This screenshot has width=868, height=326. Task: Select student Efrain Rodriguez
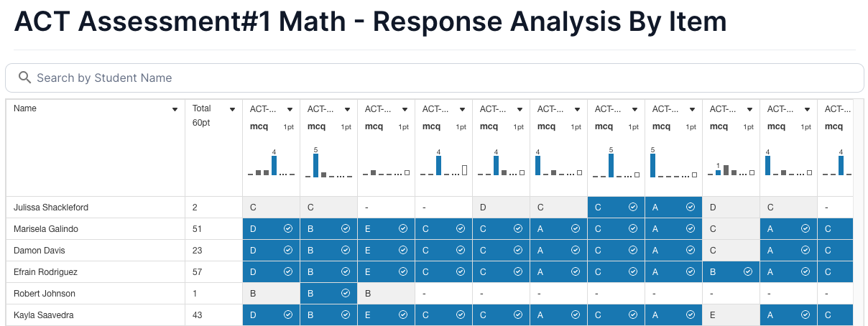[45, 272]
